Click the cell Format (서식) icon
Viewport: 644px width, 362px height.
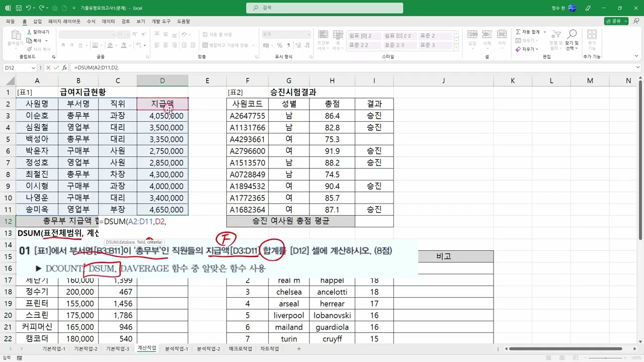coord(502,34)
